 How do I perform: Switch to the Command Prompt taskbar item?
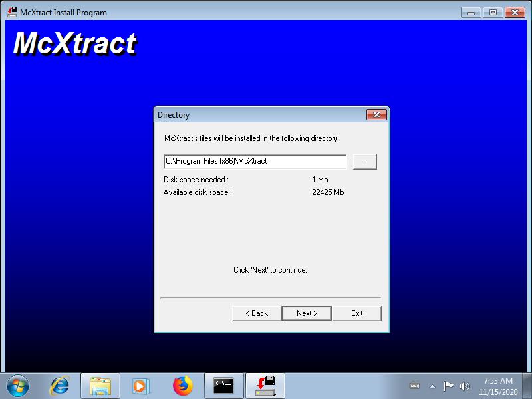(224, 386)
